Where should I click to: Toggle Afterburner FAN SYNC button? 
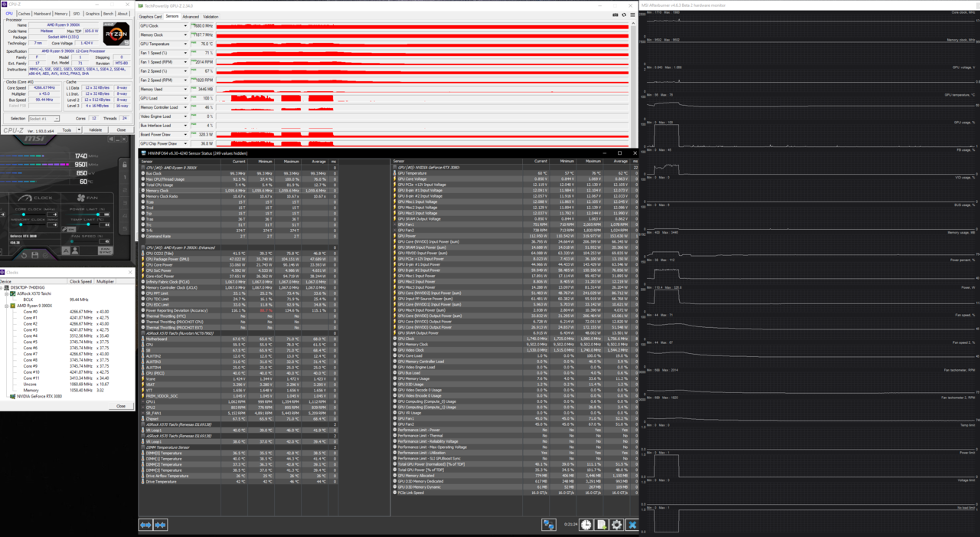(x=106, y=250)
